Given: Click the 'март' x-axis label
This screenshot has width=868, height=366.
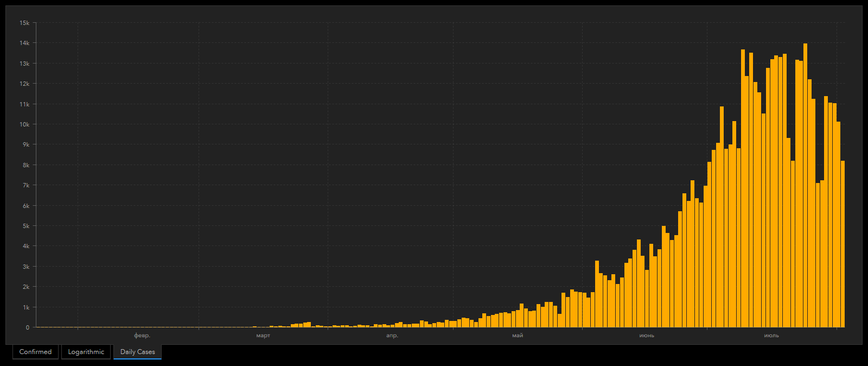Looking at the screenshot, I should tap(263, 336).
